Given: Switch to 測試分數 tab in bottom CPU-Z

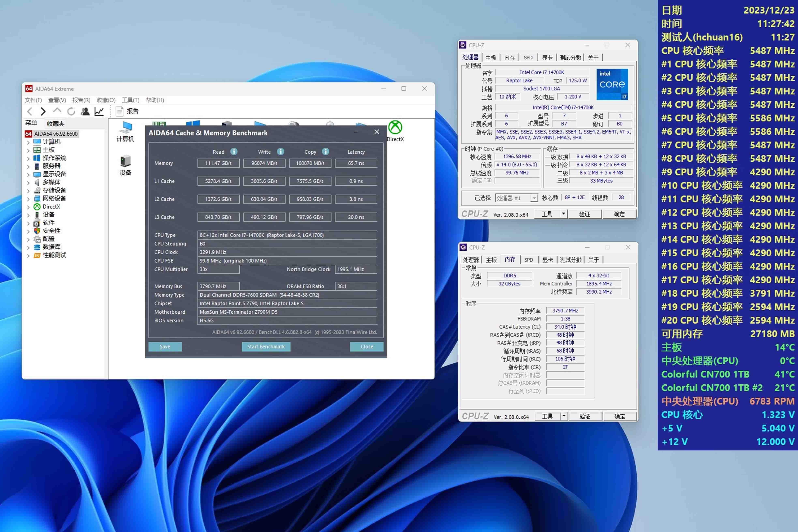Looking at the screenshot, I should tap(571, 260).
